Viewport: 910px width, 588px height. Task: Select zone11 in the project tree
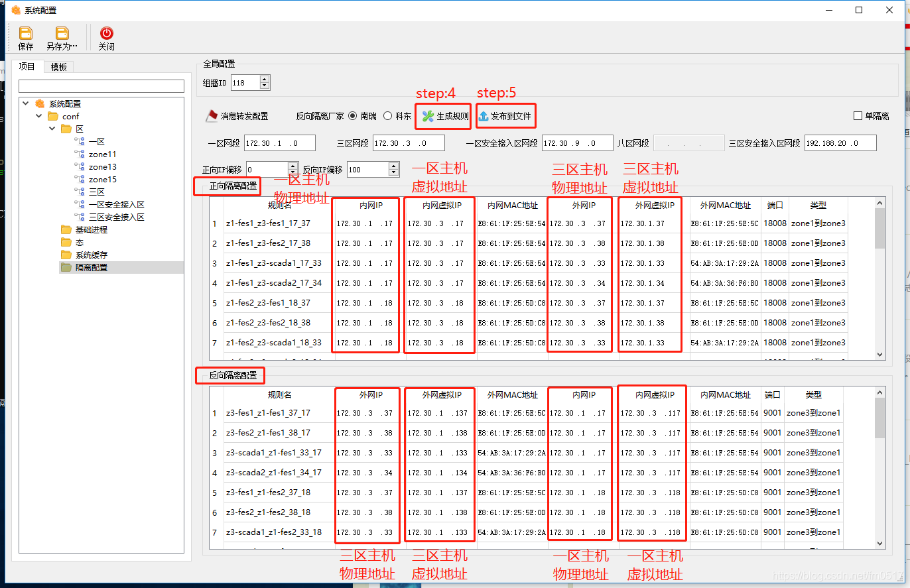pyautogui.click(x=103, y=154)
